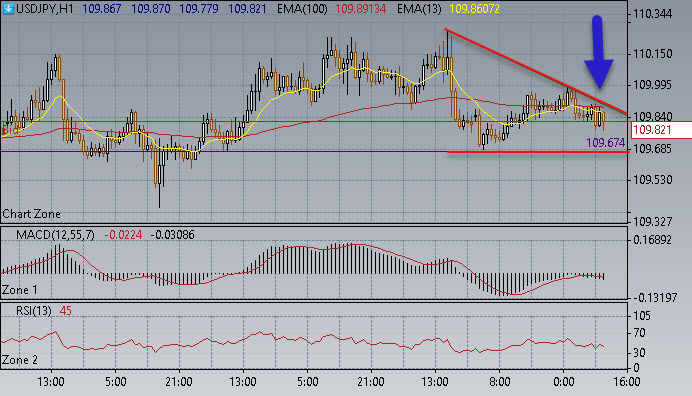Screen dimensions: 692x396
Task: Click the RSI current value 45
Action: (65, 311)
